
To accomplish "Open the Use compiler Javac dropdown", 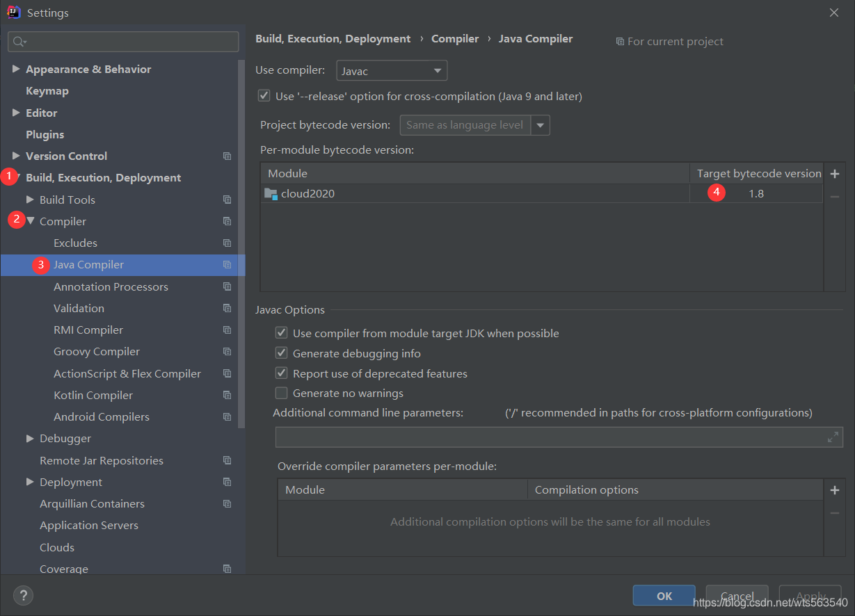I will point(392,71).
